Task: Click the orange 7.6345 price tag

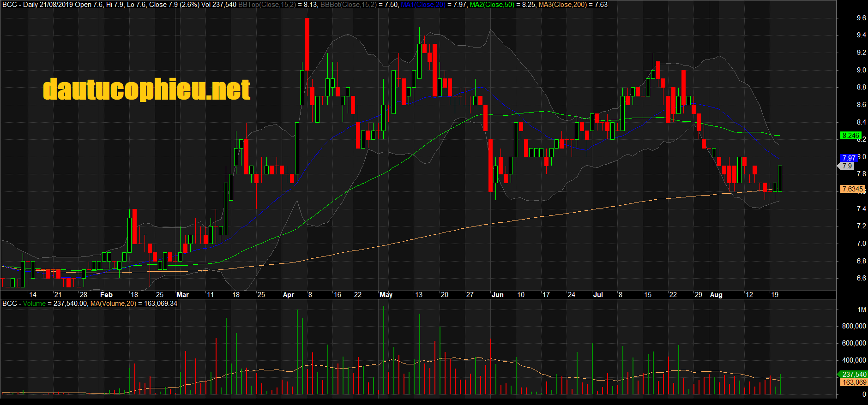Action: (852, 189)
